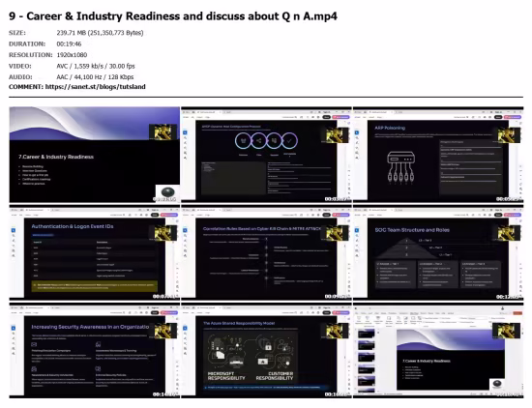This screenshot has width=532, height=408.
Task: Open the Authentication & Logon Event IDs thumbnail
Action: (95, 252)
